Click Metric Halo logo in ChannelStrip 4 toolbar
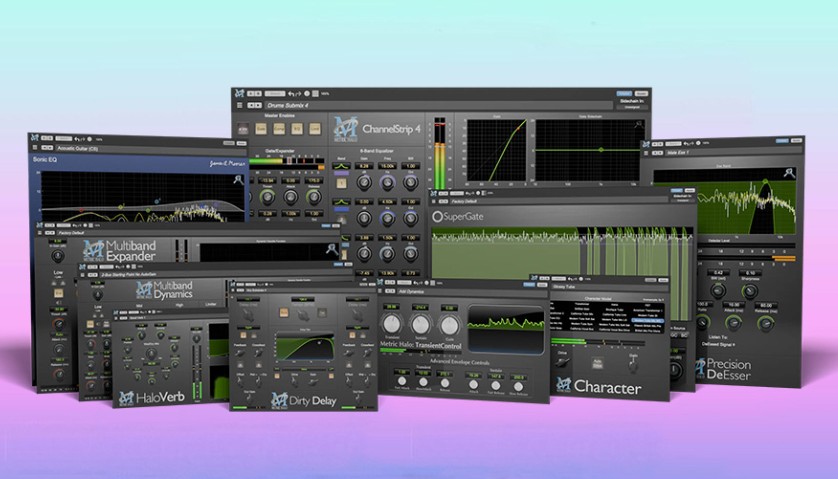This screenshot has height=479, width=838. [240, 94]
